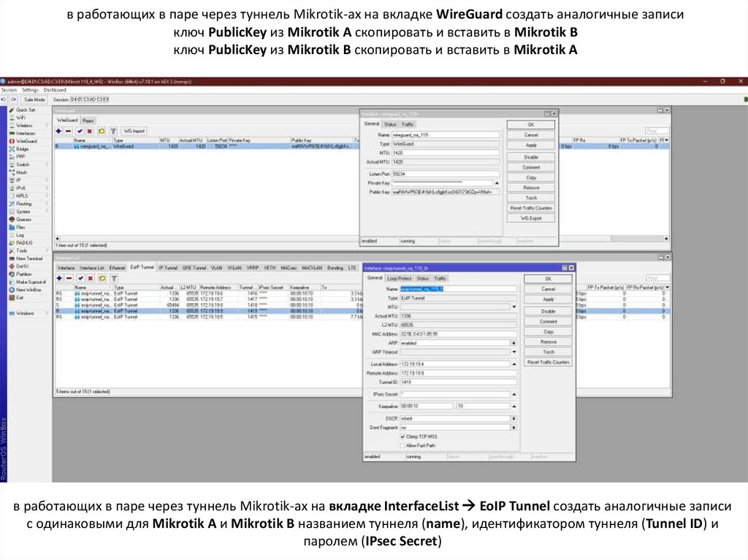Image resolution: width=748 pixels, height=560 pixels.
Task: Open New WinBox from the sidebar
Action: click(28, 290)
